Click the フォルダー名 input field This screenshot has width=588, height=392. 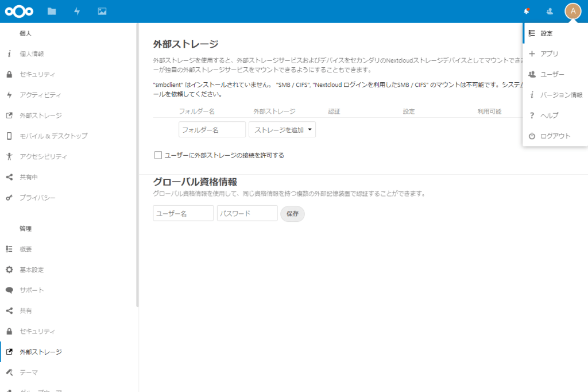tap(212, 129)
